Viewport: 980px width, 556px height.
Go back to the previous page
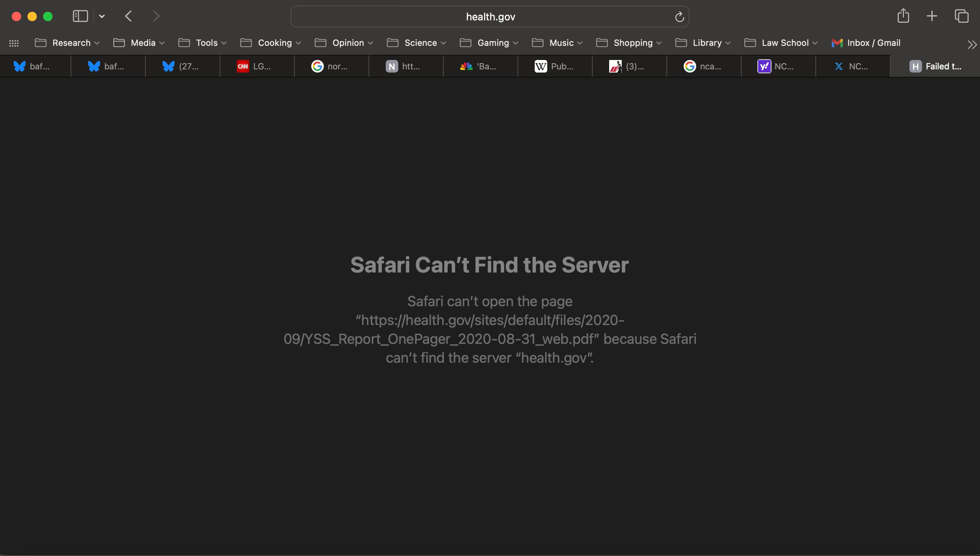[129, 16]
